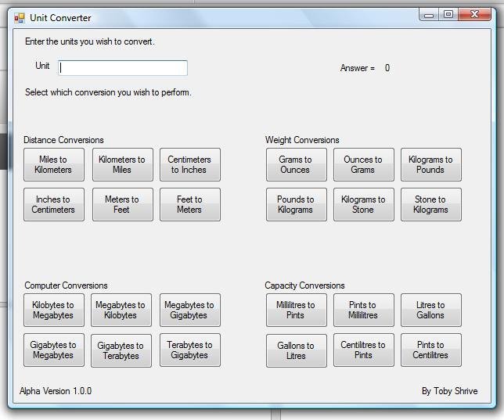This screenshot has width=504, height=420.
Task: Choose Centimeters to Inches button
Action: pos(190,164)
